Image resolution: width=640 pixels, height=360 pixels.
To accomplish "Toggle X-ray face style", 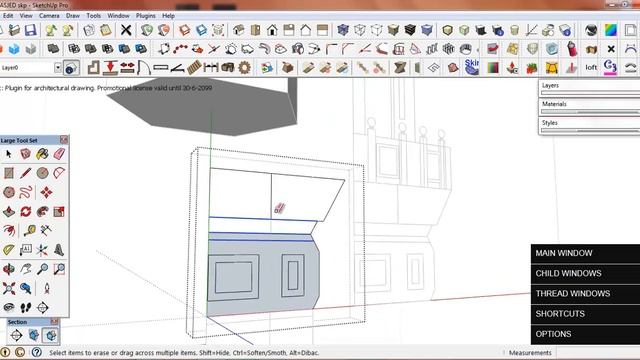I will tap(343, 30).
